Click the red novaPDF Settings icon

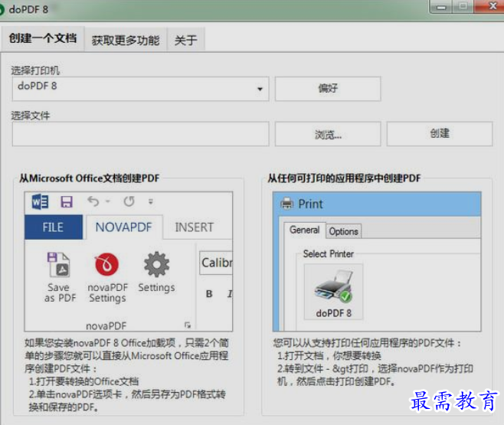(107, 264)
